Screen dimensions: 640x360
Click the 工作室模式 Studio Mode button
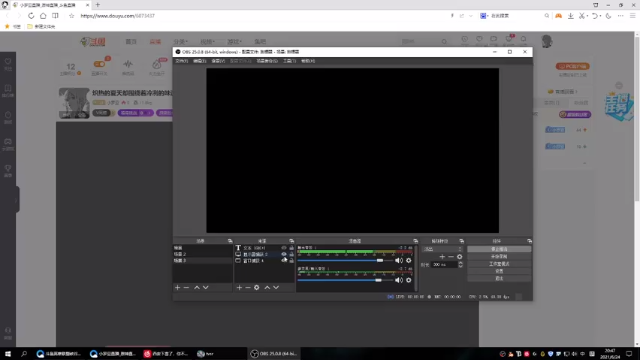[499, 264]
